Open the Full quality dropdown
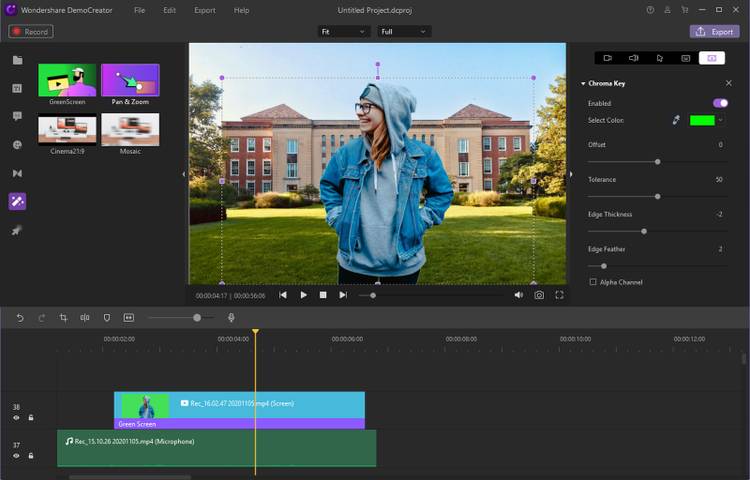 click(404, 32)
